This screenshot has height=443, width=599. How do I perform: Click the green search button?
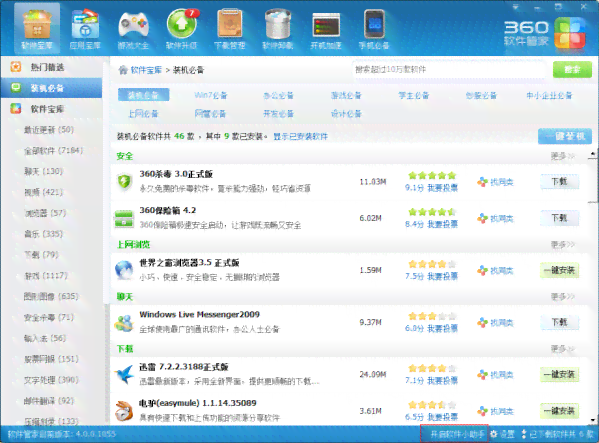click(x=572, y=70)
